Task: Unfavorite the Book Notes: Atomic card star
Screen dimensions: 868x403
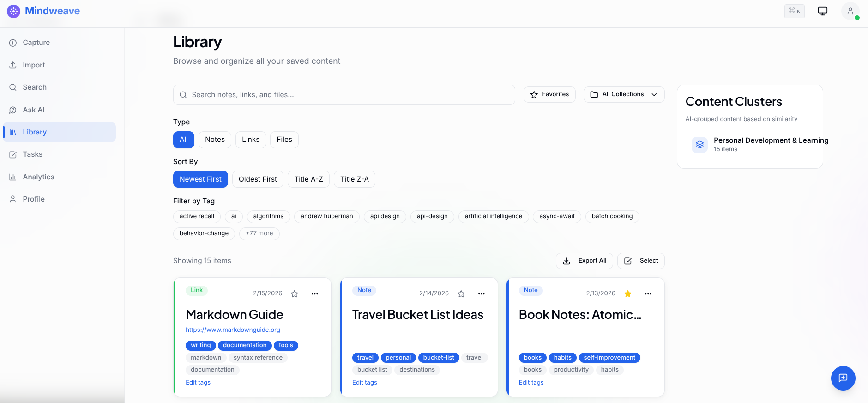Action: (x=627, y=293)
